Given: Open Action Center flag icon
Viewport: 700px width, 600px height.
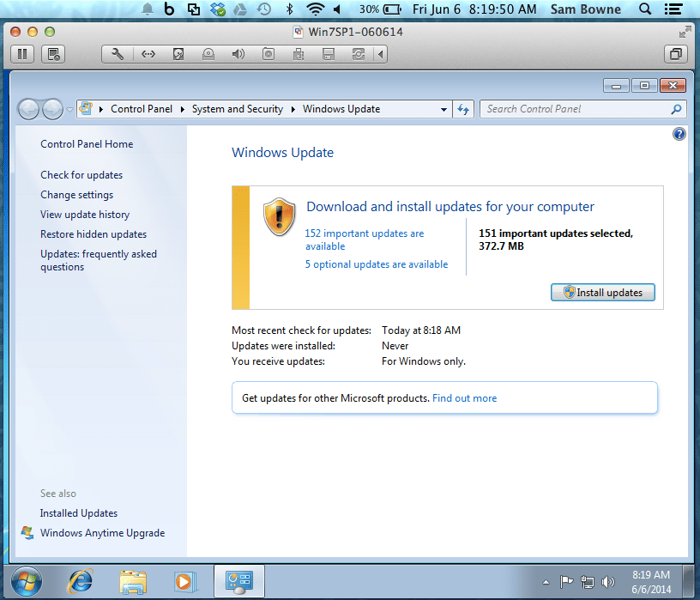Looking at the screenshot, I should 566,582.
